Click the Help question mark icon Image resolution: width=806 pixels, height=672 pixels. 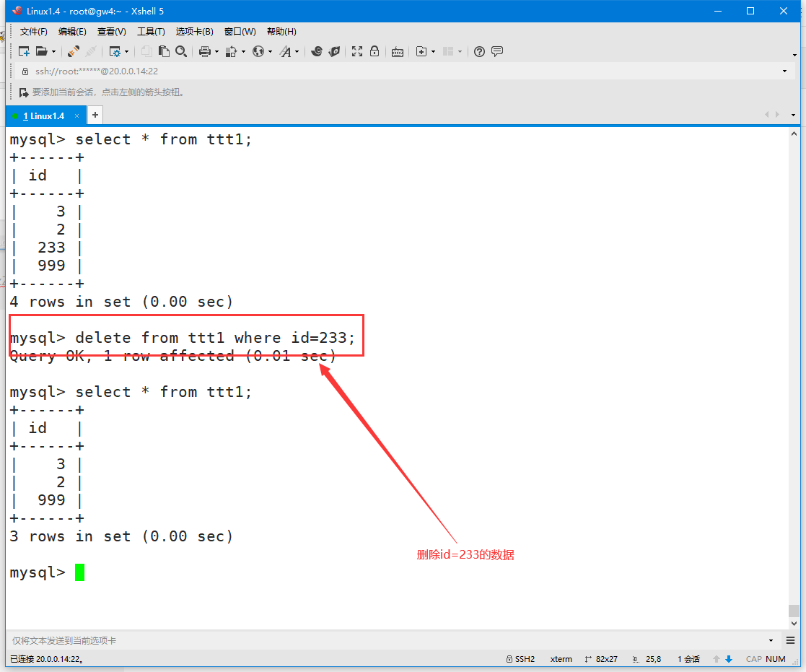pos(479,51)
